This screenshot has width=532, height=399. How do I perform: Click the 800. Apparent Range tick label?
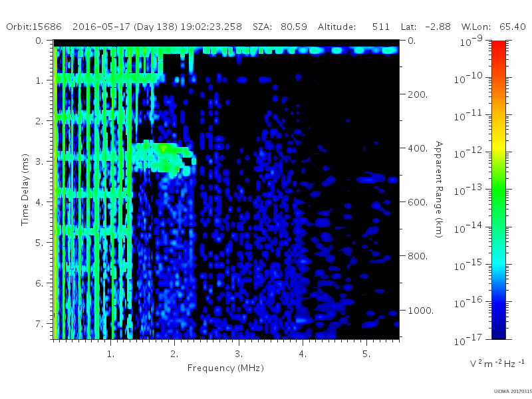point(418,256)
